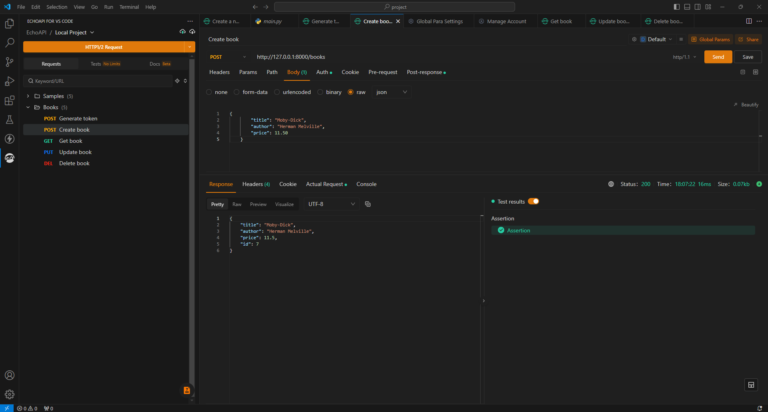Viewport: 768px width, 412px height.
Task: Open the Extensions view in activity bar
Action: [x=9, y=100]
